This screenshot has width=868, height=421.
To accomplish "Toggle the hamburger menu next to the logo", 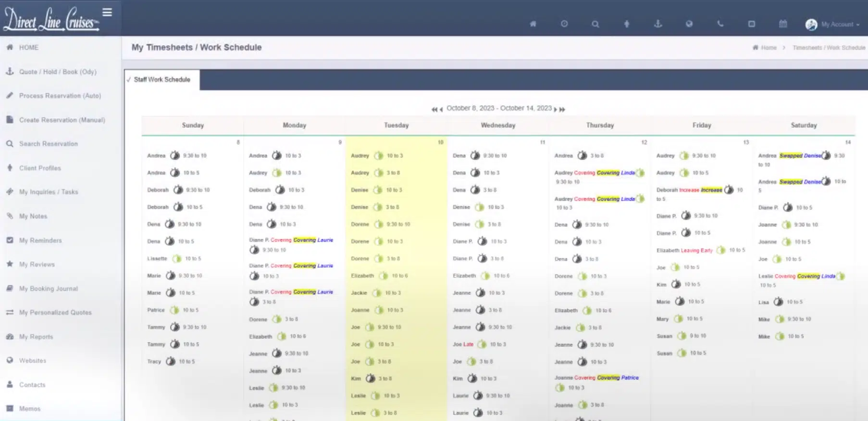I will point(107,13).
